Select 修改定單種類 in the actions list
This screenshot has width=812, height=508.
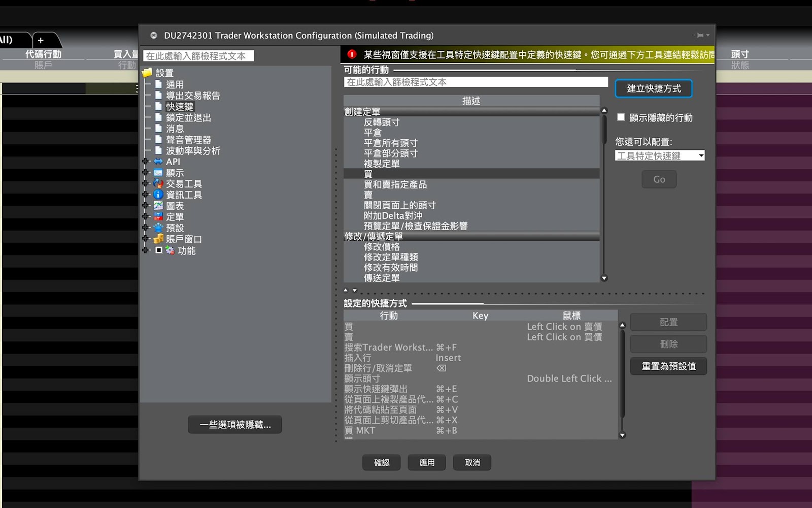tap(471, 257)
